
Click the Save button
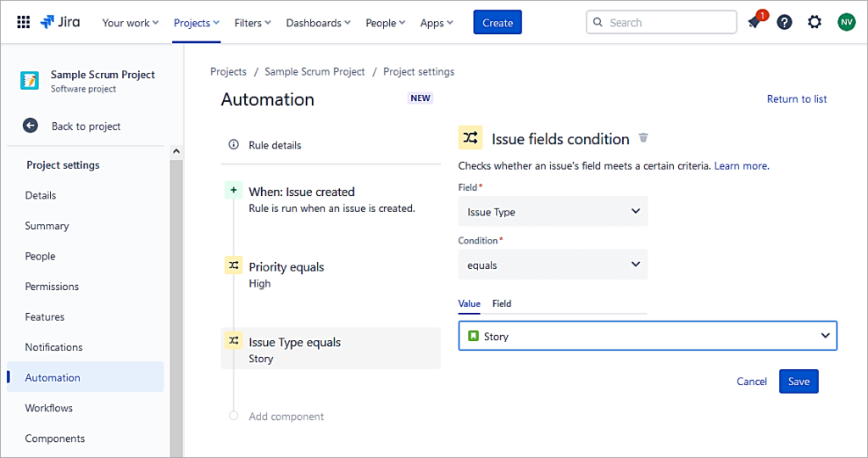pyautogui.click(x=798, y=382)
